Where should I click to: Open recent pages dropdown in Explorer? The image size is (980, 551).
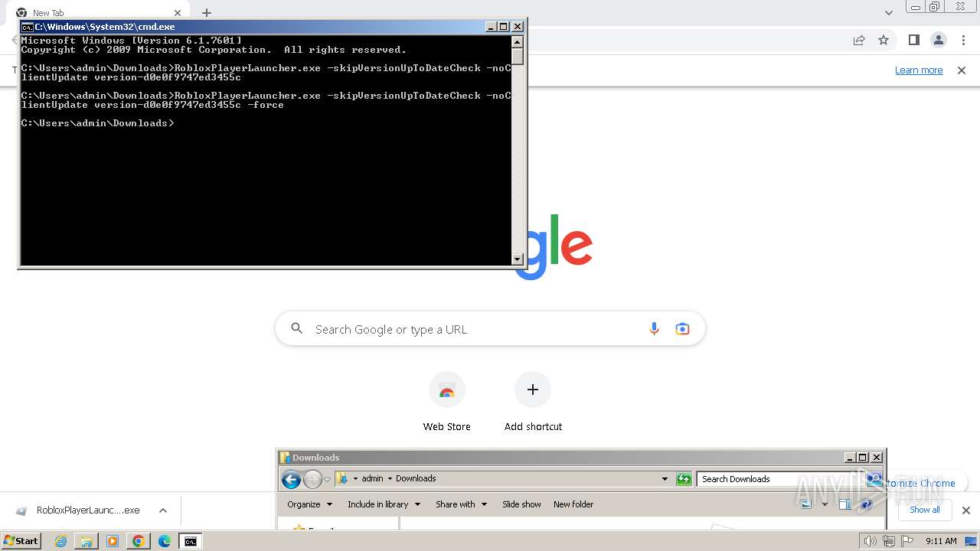click(x=327, y=480)
